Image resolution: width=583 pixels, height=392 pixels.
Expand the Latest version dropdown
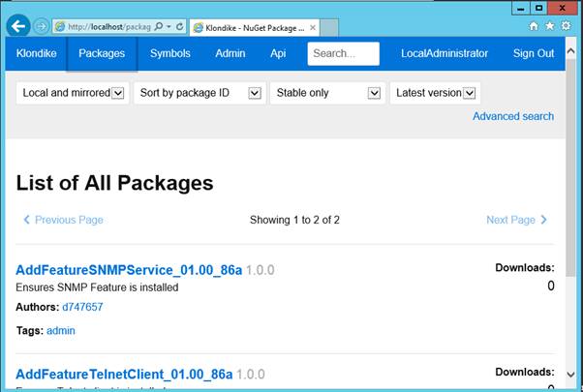coord(435,93)
